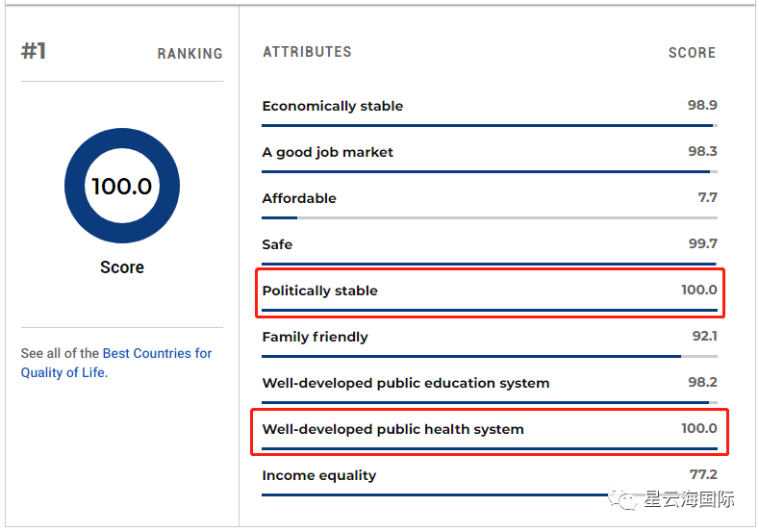Open the Best Countries for Quality of Life link
This screenshot has width=759, height=532.
(157, 353)
